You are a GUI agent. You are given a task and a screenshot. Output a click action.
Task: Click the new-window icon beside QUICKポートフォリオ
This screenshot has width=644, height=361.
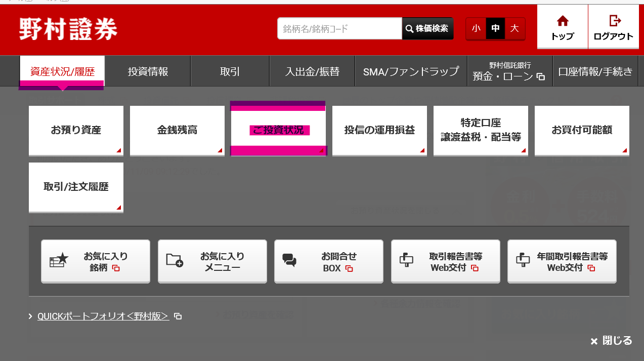tap(178, 316)
